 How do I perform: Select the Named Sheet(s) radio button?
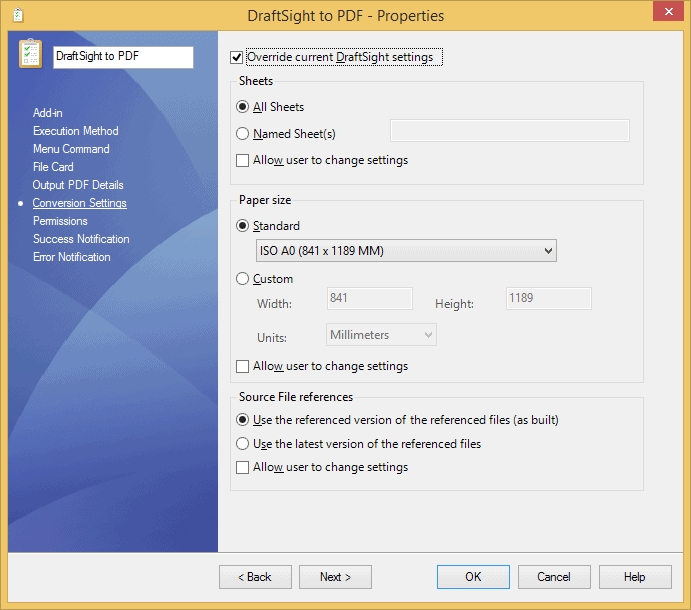tap(242, 134)
